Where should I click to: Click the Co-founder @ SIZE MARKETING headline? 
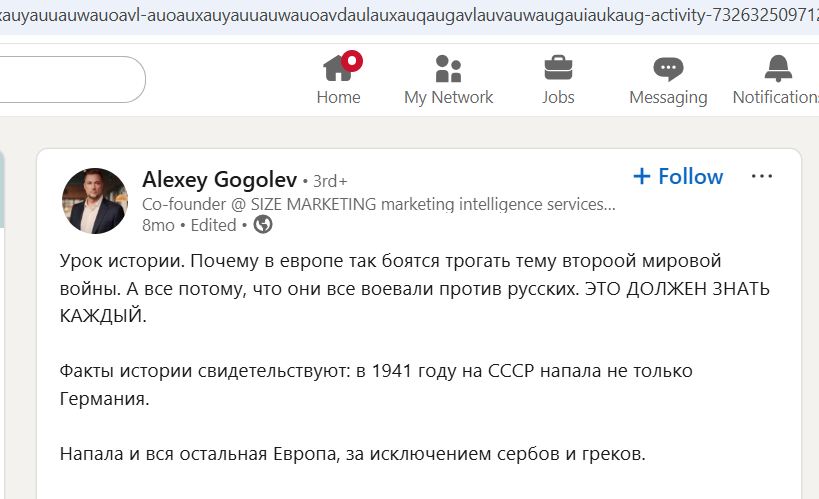[379, 204]
